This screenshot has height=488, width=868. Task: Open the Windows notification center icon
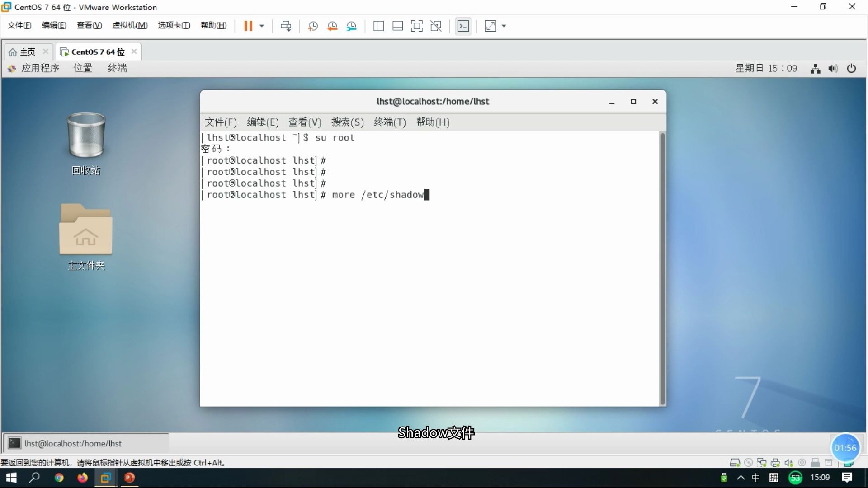click(x=847, y=478)
